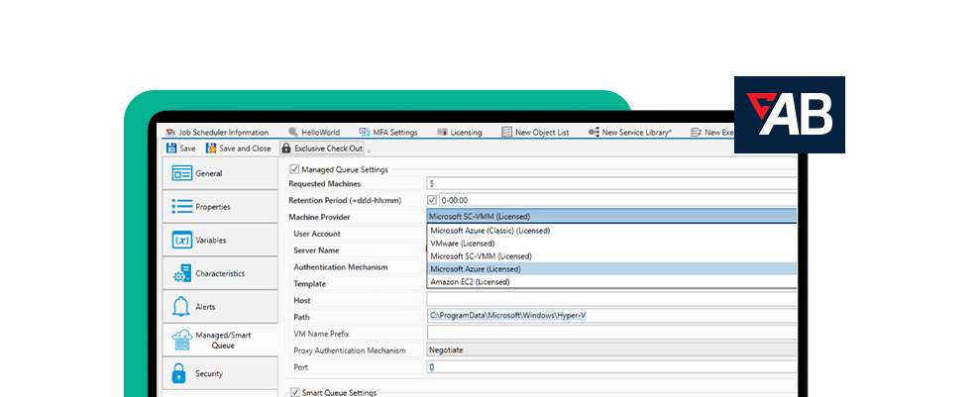Screen dimensions: 980x397
Task: Select Microsoft SC-VMM (Licensed) in the list
Action: tap(611, 256)
